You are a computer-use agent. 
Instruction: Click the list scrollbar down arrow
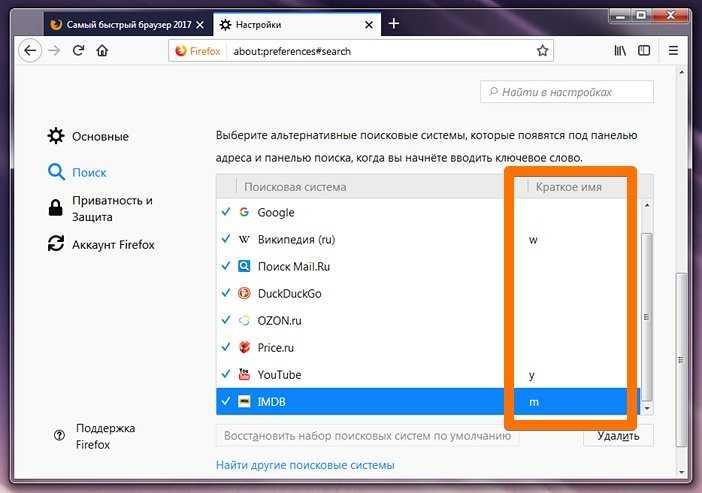(x=646, y=408)
